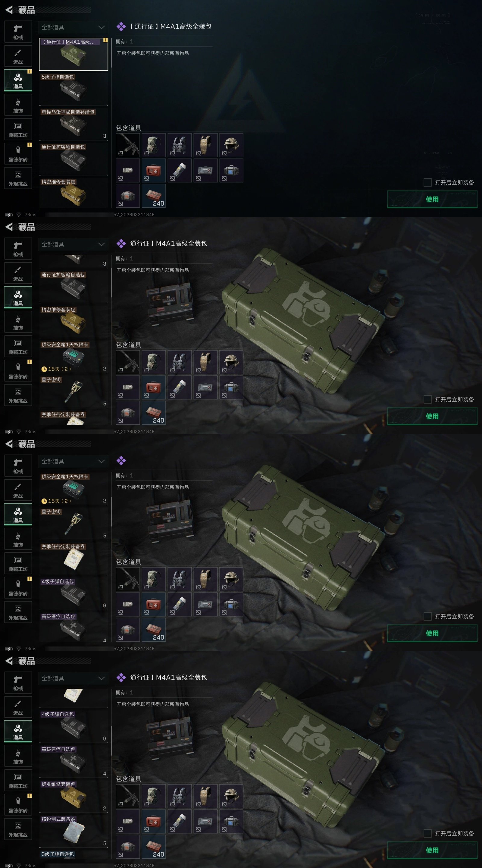
Task: Enable 打开后立即装备 in the untitled item screen
Action: pyautogui.click(x=427, y=616)
